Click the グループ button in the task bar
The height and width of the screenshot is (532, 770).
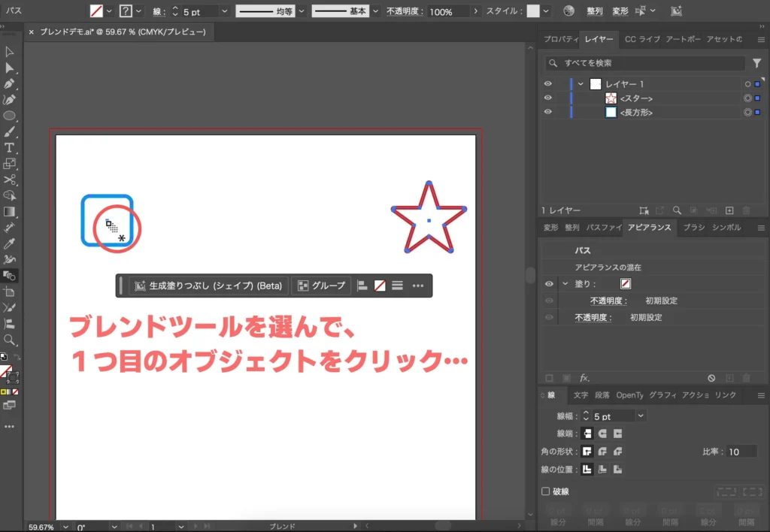(x=321, y=286)
